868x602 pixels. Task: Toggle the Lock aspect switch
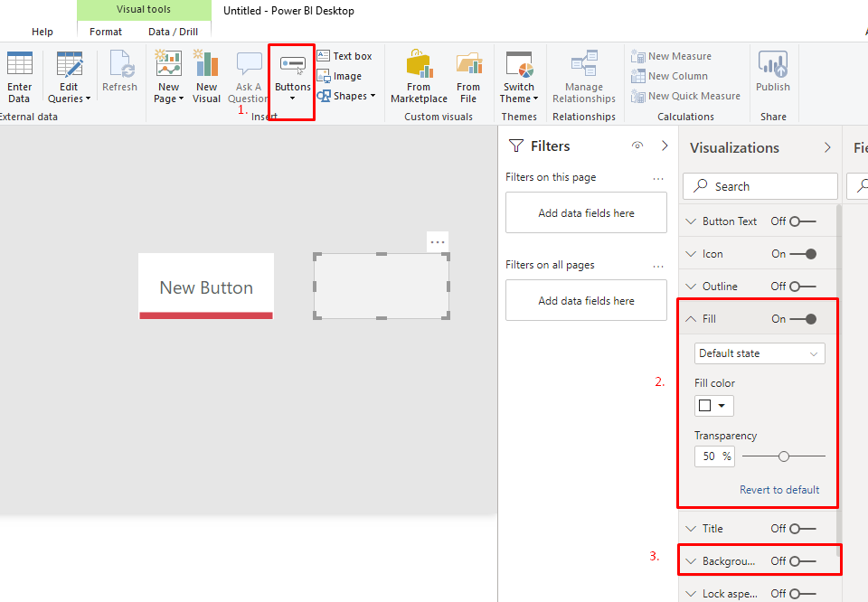[x=803, y=593]
